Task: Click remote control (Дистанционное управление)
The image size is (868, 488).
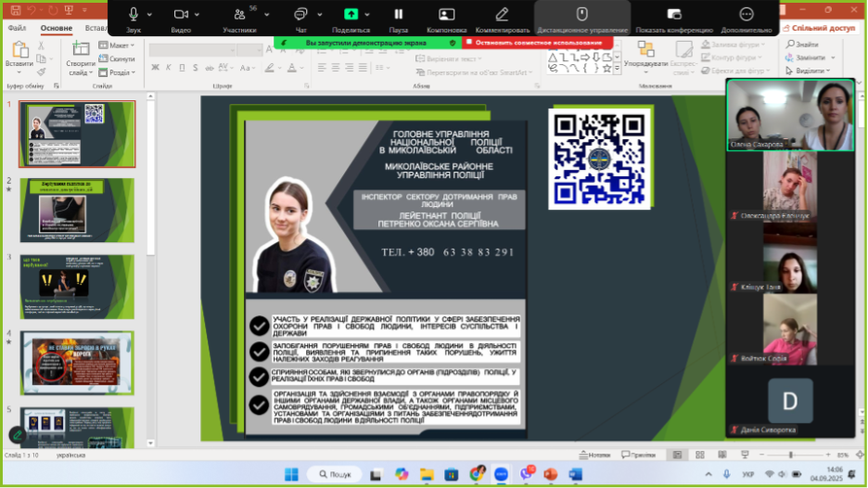Action: coord(581,15)
